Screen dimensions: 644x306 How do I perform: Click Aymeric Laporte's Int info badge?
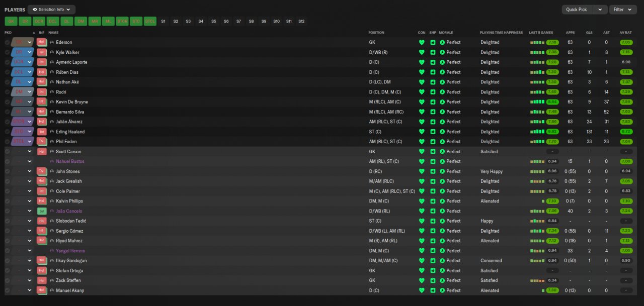click(x=42, y=62)
